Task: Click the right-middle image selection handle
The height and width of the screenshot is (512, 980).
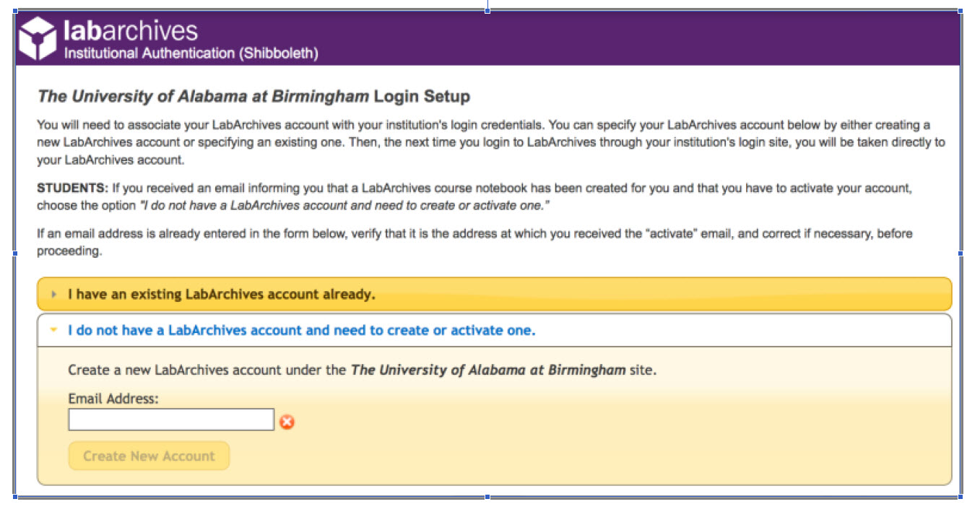Action: (x=960, y=253)
